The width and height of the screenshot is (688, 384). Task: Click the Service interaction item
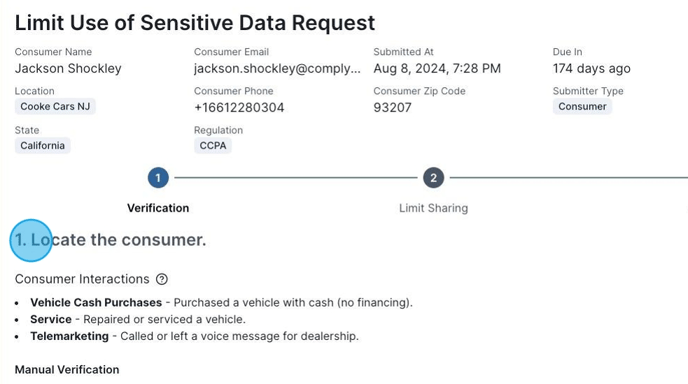coord(138,319)
